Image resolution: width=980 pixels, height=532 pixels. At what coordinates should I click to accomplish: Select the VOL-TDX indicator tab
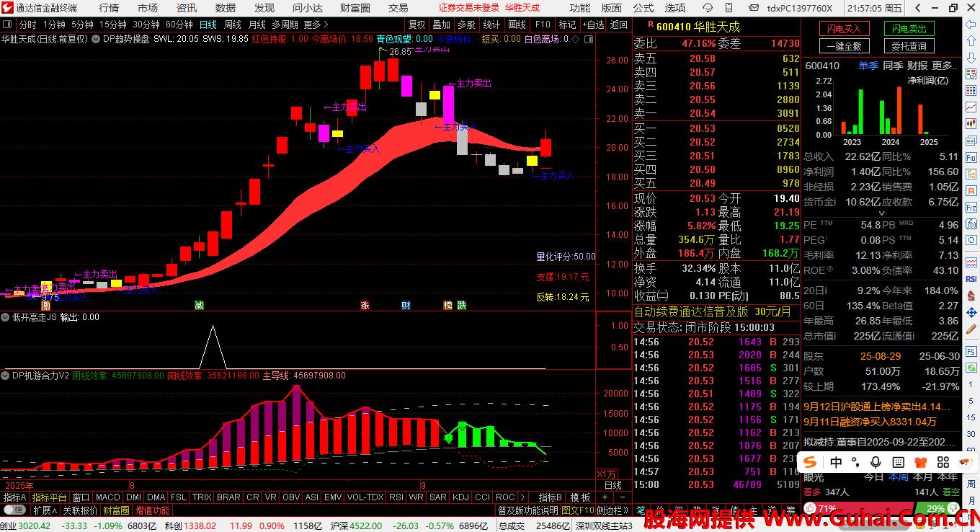click(365, 497)
